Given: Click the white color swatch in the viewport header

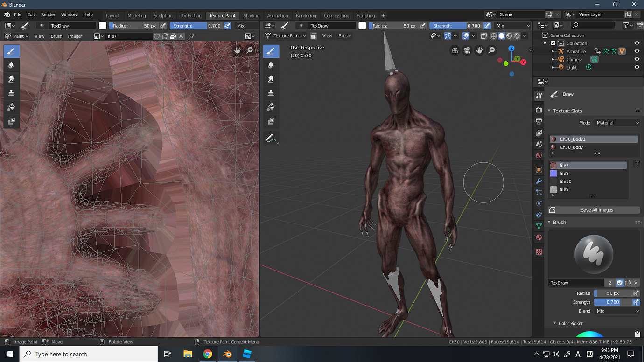Looking at the screenshot, I should (x=362, y=26).
